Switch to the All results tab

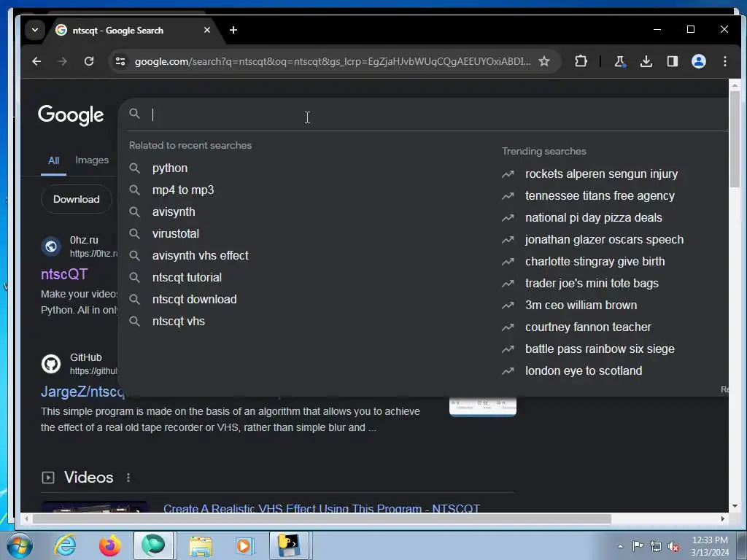click(53, 161)
